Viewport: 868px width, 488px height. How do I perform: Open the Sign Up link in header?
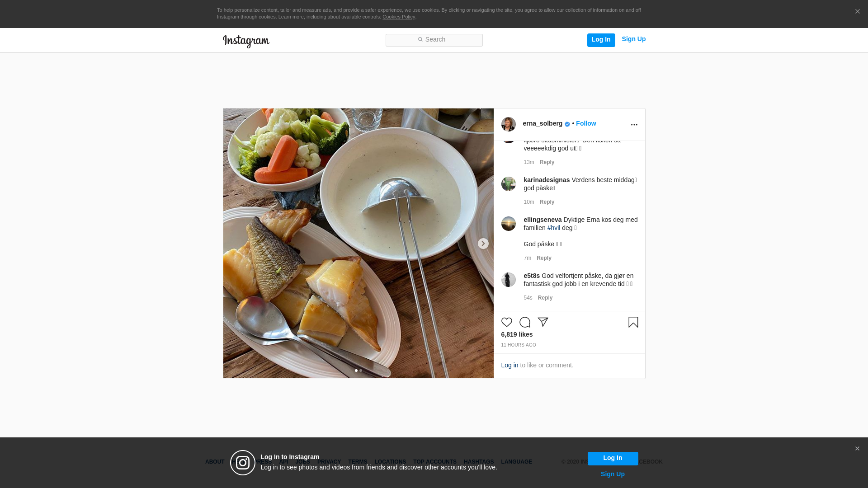(633, 39)
